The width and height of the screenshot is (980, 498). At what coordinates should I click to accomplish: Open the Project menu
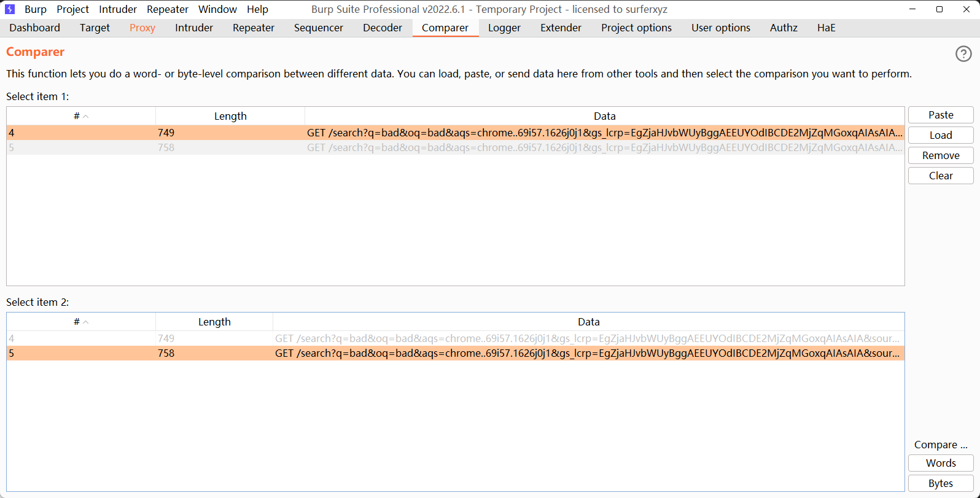coord(72,9)
